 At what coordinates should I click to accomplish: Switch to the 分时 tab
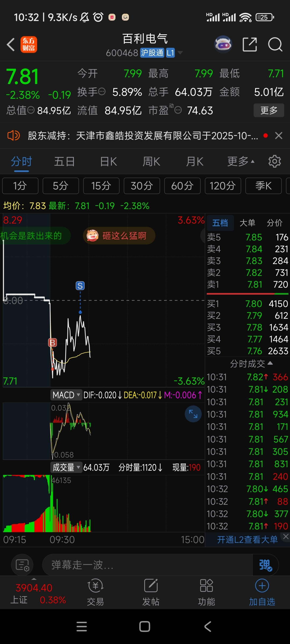coord(21,162)
